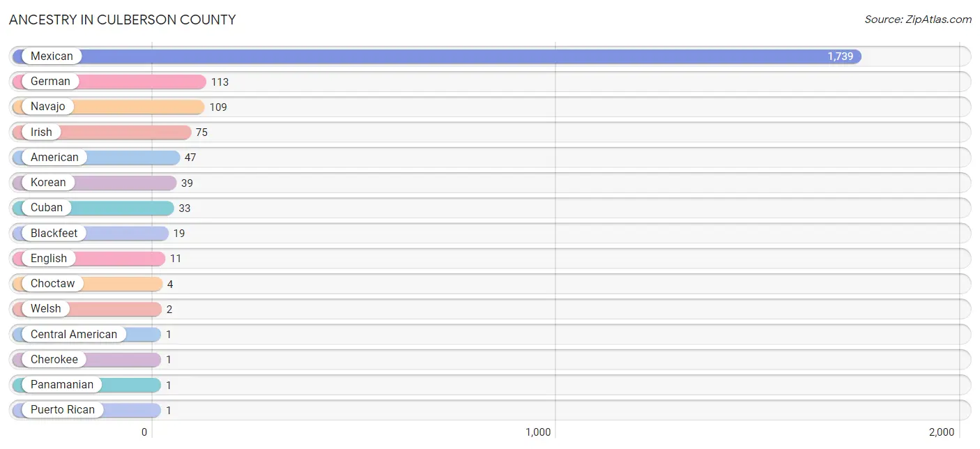Click the Puerto Rican label pill

click(x=63, y=410)
